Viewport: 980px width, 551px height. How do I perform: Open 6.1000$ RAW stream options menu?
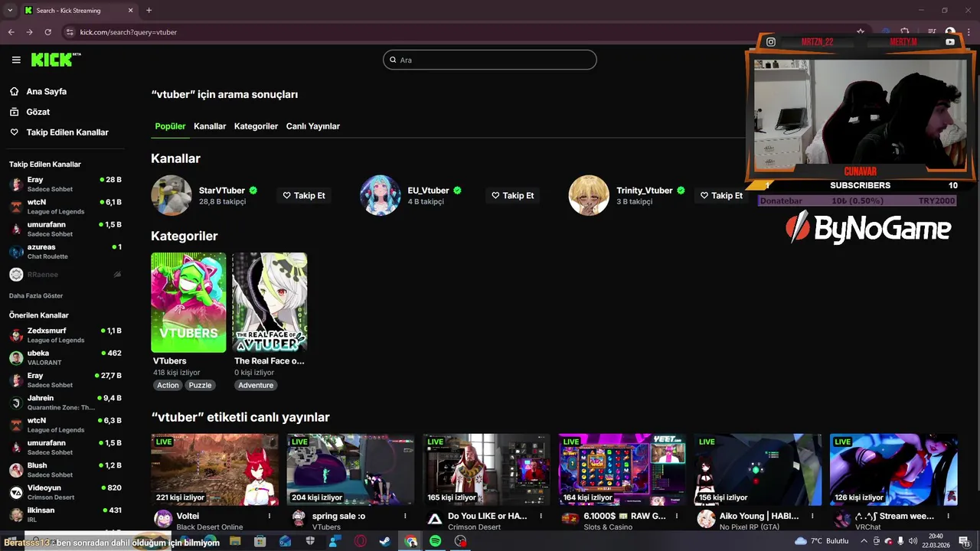676,517
